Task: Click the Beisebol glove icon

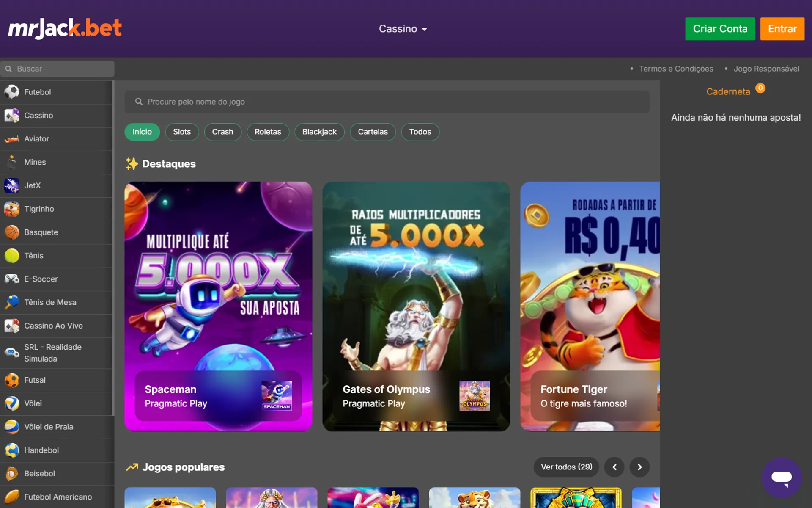Action: [12, 473]
